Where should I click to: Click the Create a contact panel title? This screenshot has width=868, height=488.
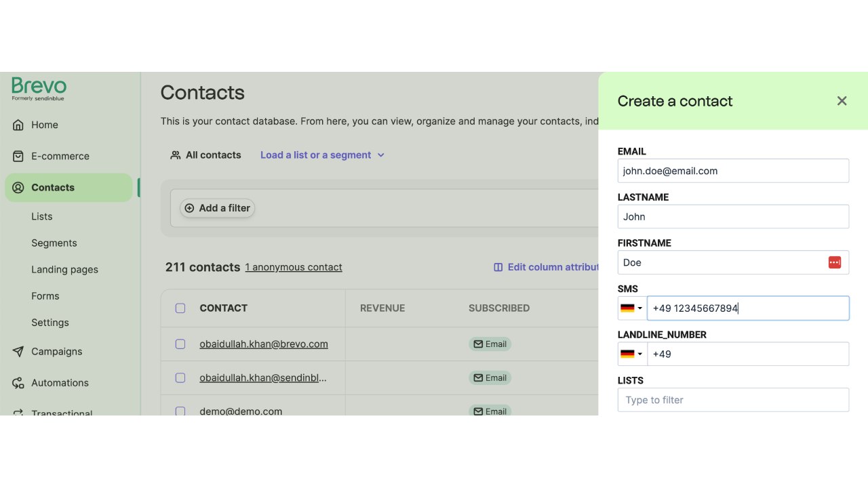(675, 101)
